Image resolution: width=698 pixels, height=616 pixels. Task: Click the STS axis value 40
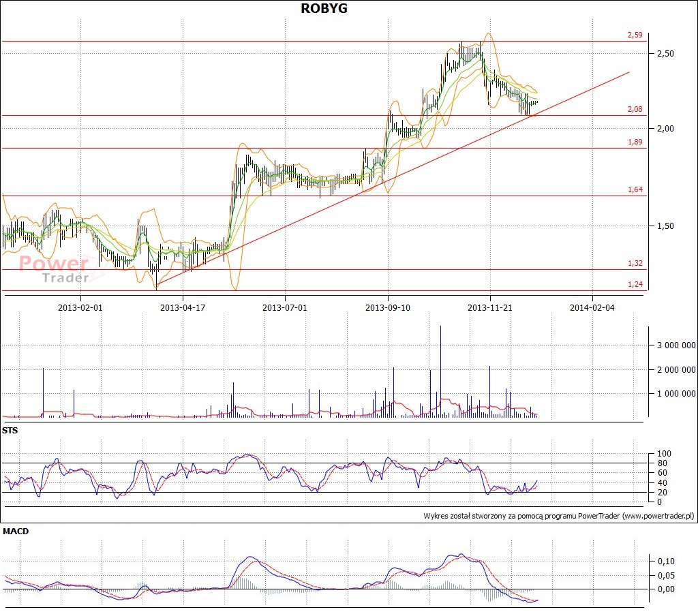[x=663, y=483]
